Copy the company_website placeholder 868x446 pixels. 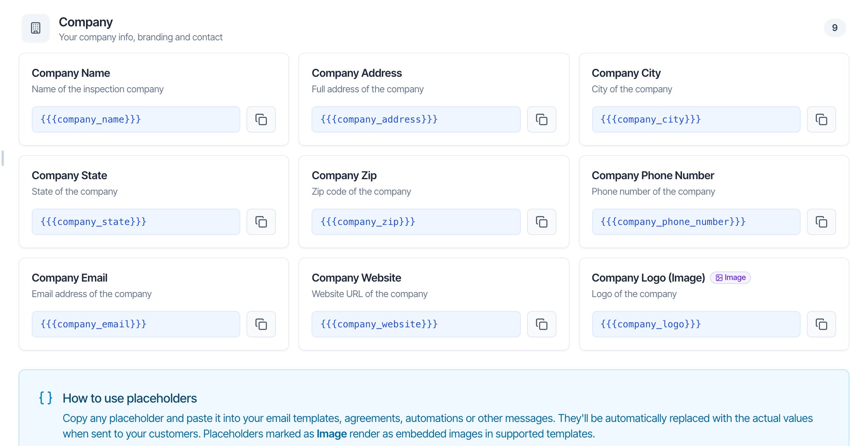click(x=541, y=324)
